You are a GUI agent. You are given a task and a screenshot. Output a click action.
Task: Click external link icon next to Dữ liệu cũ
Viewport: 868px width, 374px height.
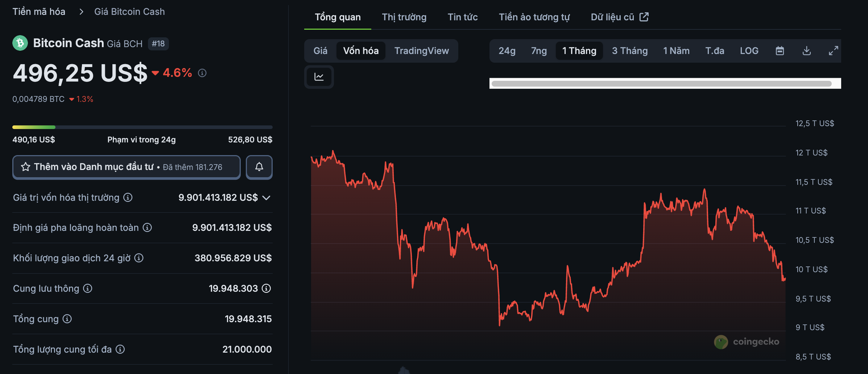(644, 17)
